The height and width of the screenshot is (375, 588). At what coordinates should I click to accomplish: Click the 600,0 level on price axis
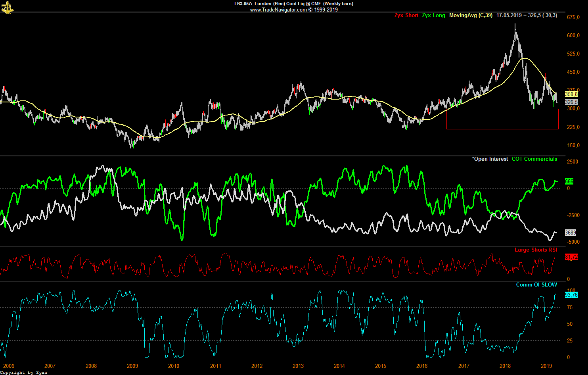(573, 35)
